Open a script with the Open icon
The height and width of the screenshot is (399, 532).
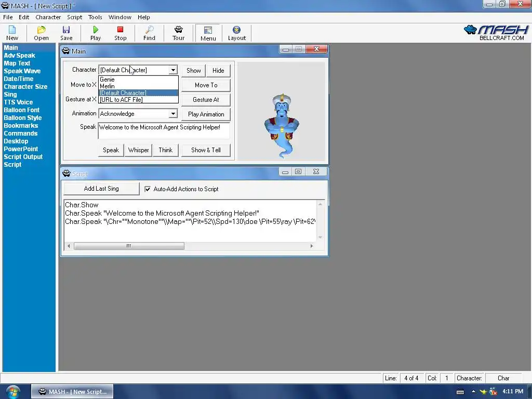[x=41, y=33]
